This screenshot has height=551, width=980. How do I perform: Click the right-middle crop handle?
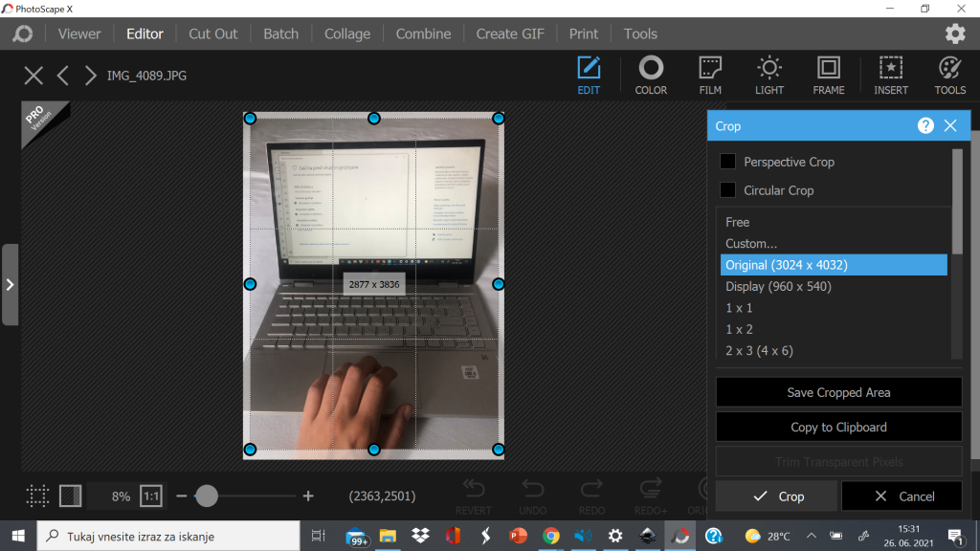pyautogui.click(x=498, y=284)
